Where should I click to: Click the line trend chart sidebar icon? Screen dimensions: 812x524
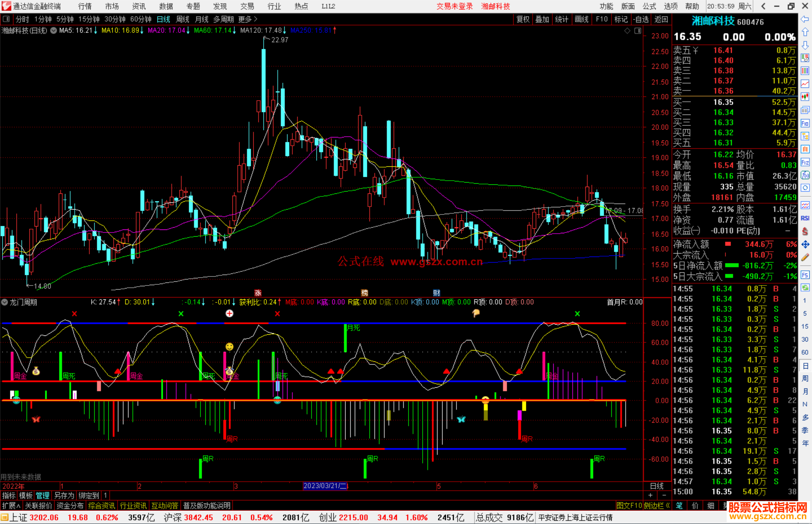805,83
